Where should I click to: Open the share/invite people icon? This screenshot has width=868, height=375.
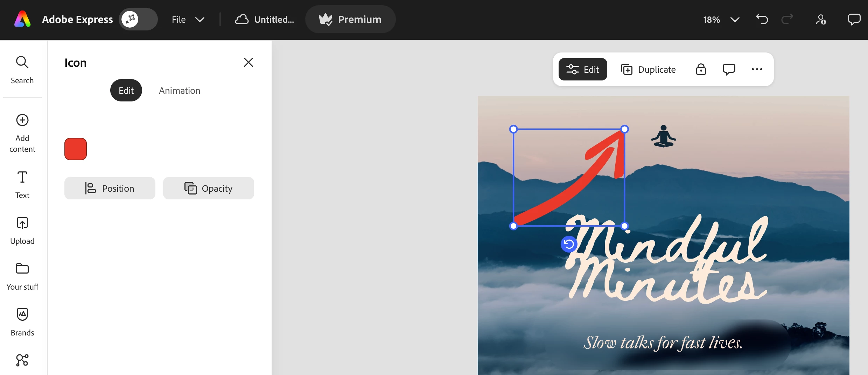click(821, 19)
